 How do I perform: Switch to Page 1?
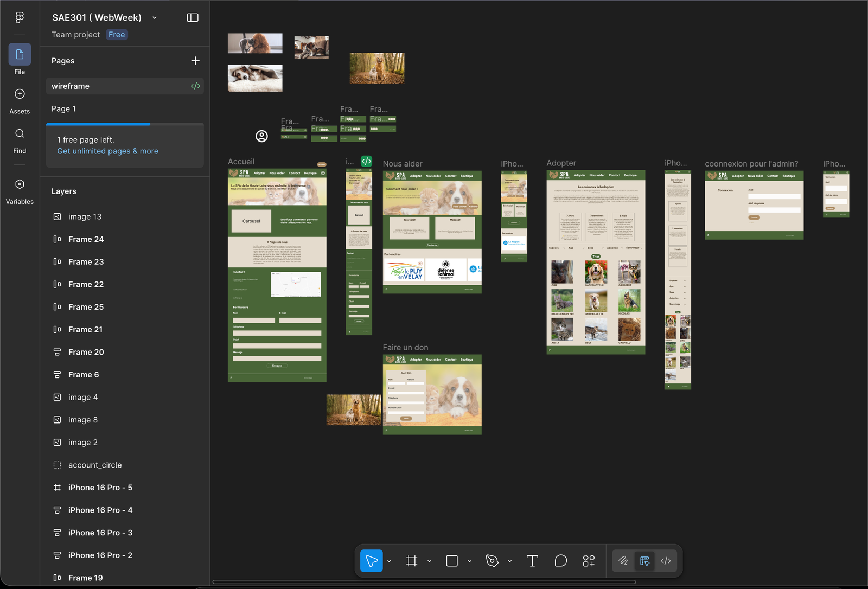pyautogui.click(x=63, y=108)
